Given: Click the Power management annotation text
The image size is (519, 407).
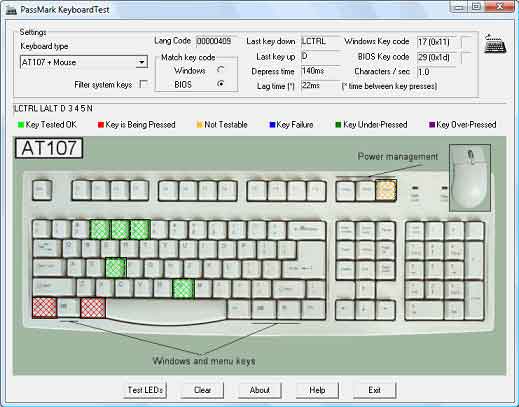Looking at the screenshot, I should (x=398, y=156).
